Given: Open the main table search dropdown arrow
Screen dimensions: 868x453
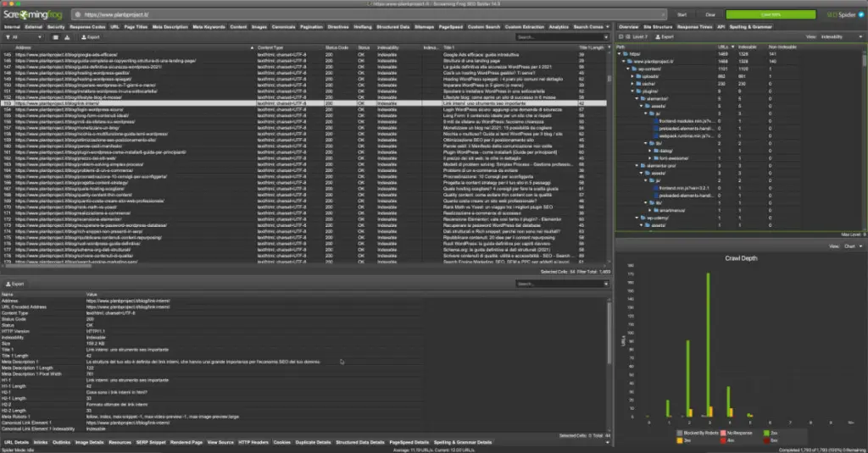Looking at the screenshot, I should coord(605,37).
